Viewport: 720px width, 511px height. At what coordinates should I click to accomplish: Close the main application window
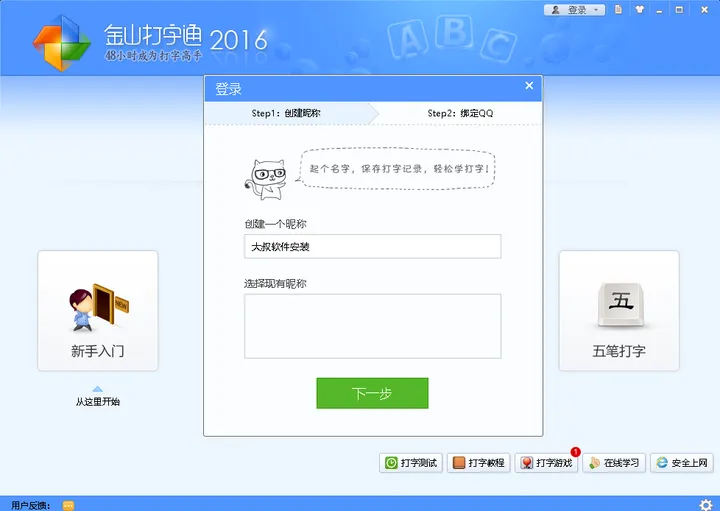(704, 10)
